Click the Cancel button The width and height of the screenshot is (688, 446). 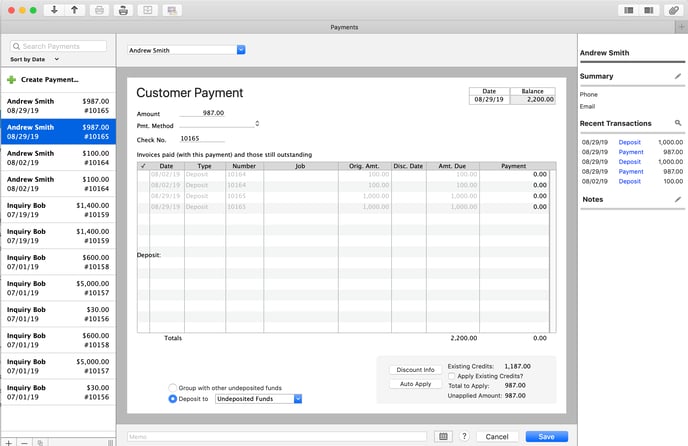coord(497,436)
